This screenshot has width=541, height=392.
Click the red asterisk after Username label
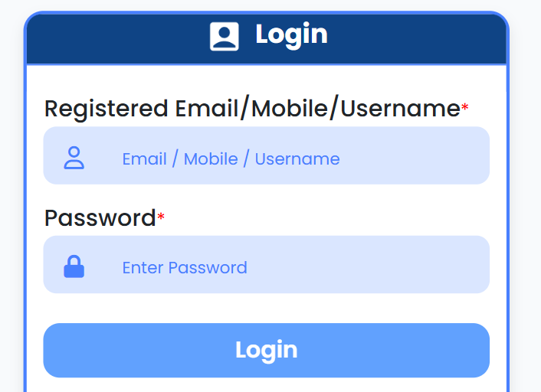(x=465, y=109)
